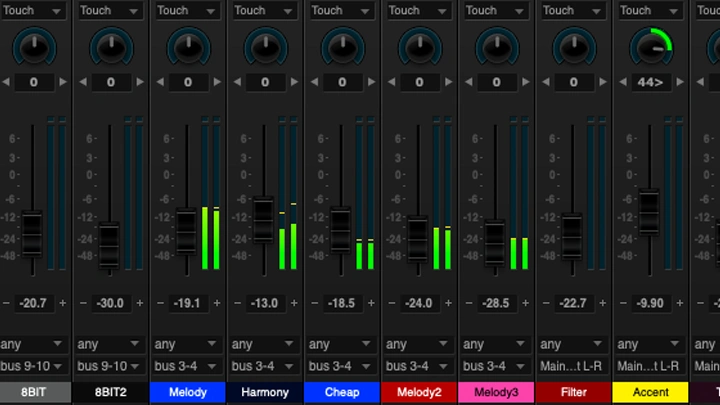
Task: Click the pan knob on Accent channel
Action: tap(651, 47)
